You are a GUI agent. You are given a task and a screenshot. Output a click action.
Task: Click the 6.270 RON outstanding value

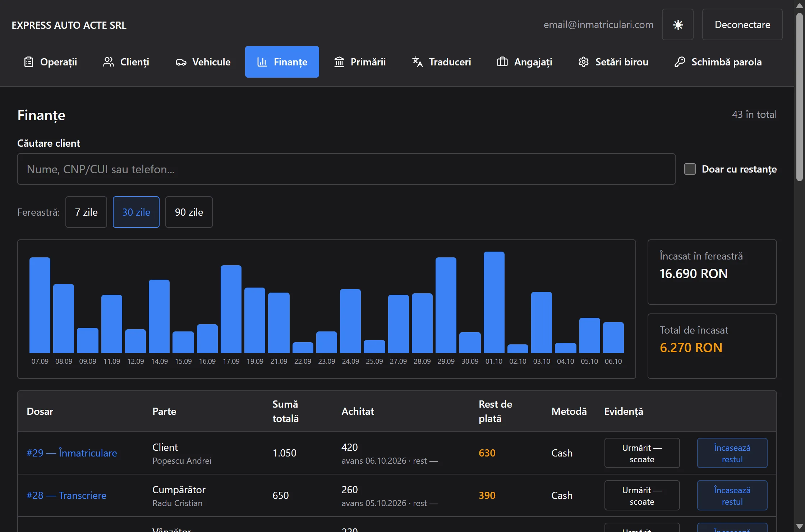point(691,348)
